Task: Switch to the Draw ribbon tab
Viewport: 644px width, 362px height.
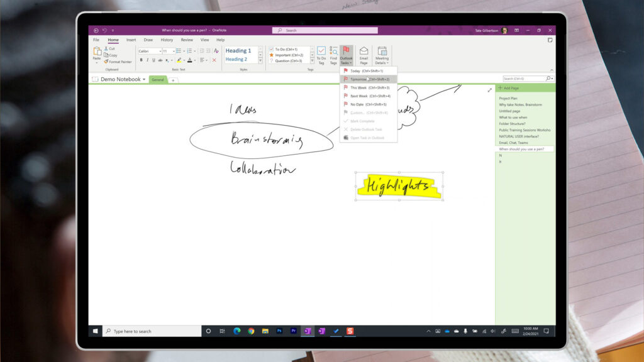Action: (x=148, y=40)
